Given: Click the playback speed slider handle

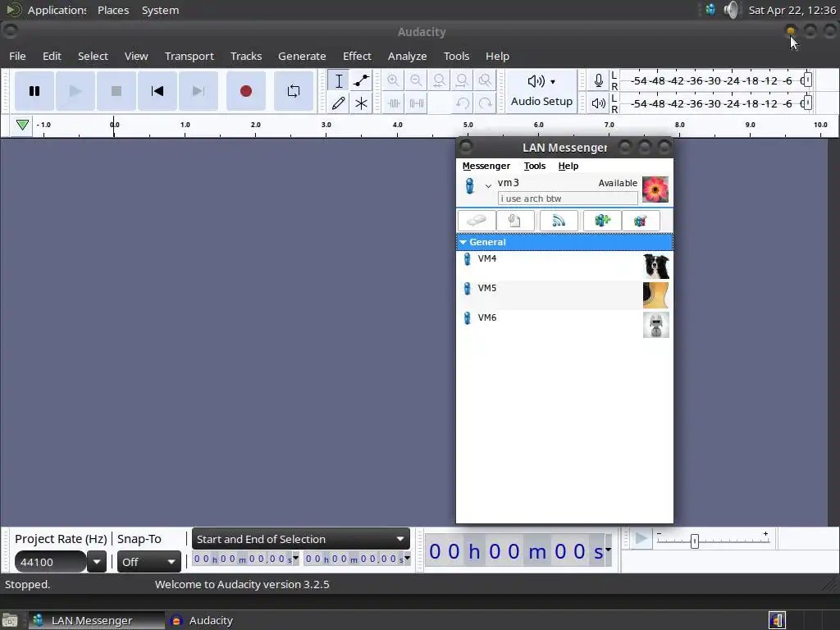Looking at the screenshot, I should (695, 541).
